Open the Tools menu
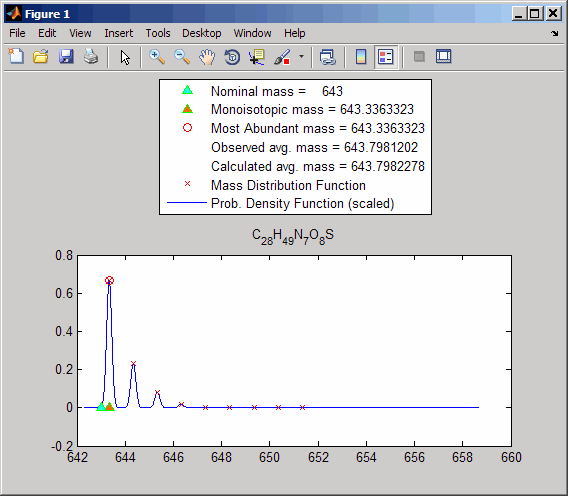This screenshot has width=568, height=496. click(158, 33)
